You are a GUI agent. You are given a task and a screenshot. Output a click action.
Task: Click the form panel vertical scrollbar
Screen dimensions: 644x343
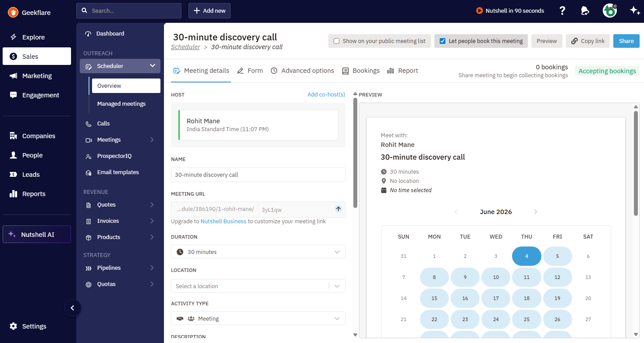pos(355,153)
